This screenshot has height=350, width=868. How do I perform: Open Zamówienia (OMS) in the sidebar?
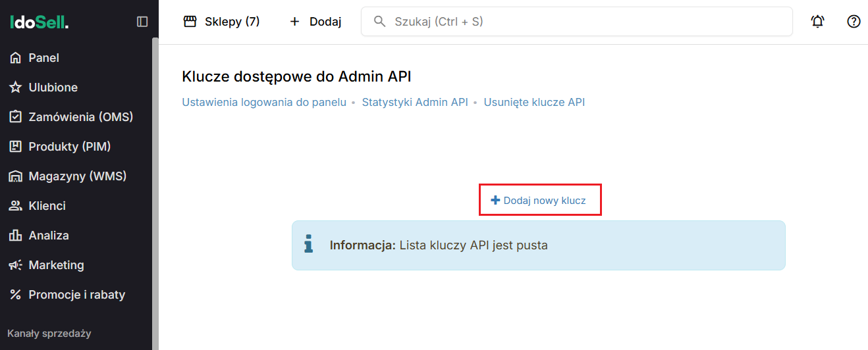[x=80, y=117]
